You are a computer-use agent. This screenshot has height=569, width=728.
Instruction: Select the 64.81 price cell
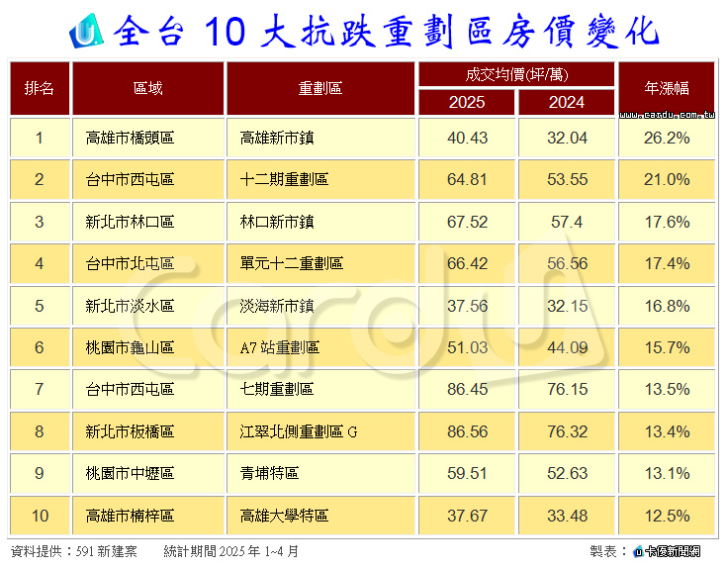[x=467, y=179]
